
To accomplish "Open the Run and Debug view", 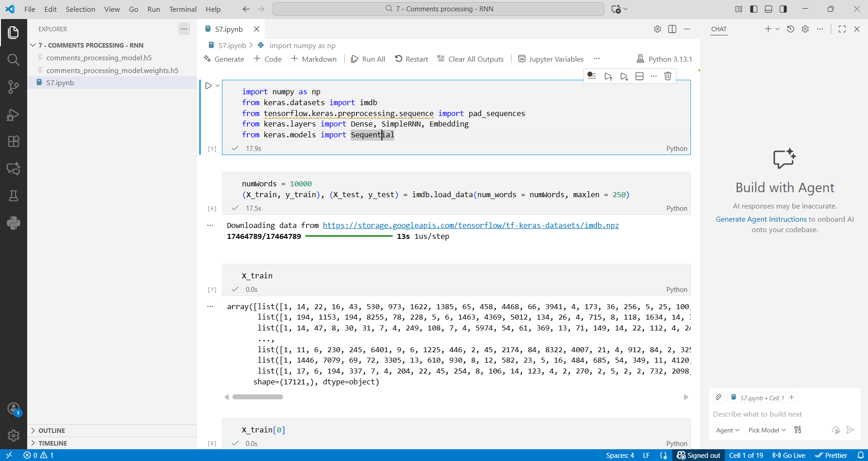I will [14, 115].
